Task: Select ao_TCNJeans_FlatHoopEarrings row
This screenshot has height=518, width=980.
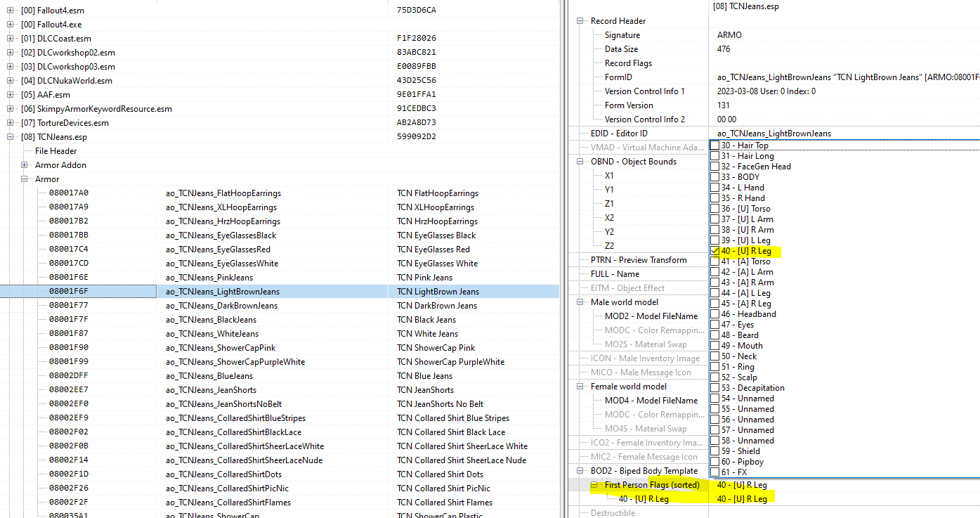Action: coord(223,193)
